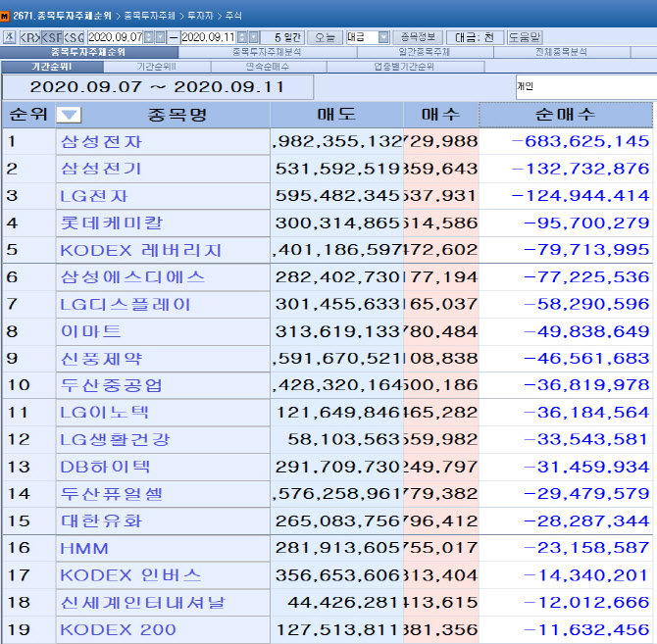
Task: Open the end date calendar dropdown
Action: click(254, 37)
